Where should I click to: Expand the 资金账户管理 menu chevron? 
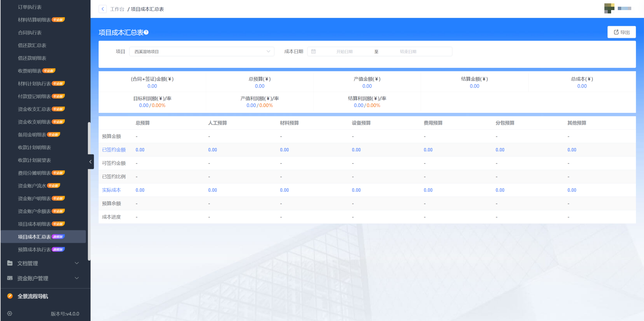77,278
